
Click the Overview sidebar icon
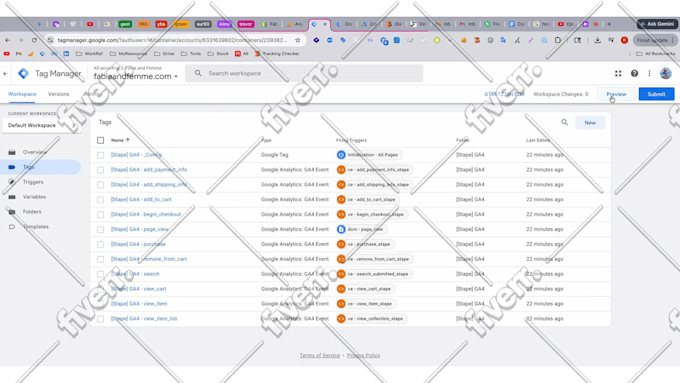12,152
